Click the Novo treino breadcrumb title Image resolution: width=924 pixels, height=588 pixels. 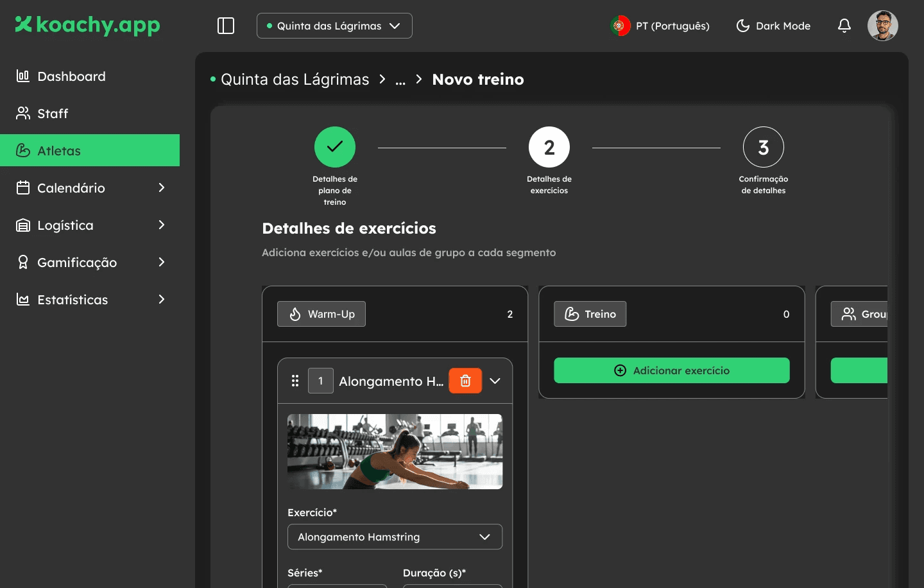[x=478, y=80]
